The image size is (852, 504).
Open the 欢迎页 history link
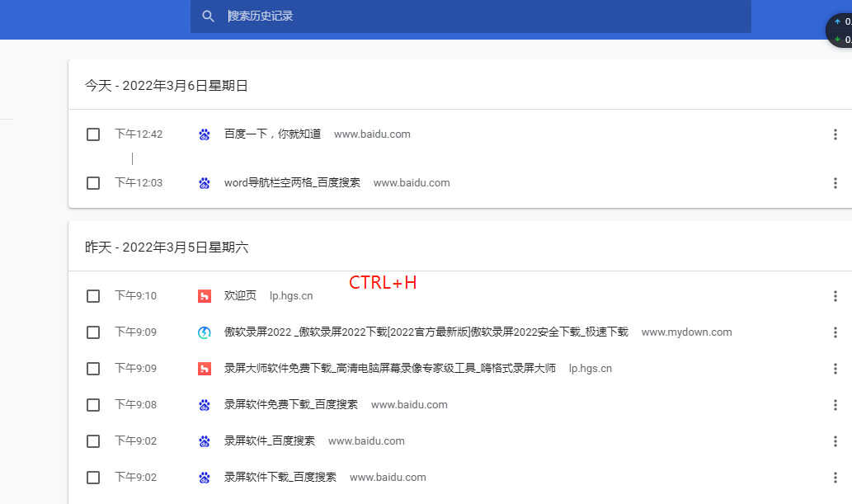(x=240, y=296)
